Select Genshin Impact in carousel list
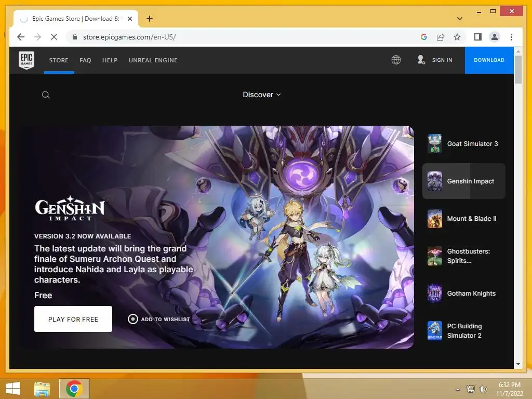 463,181
